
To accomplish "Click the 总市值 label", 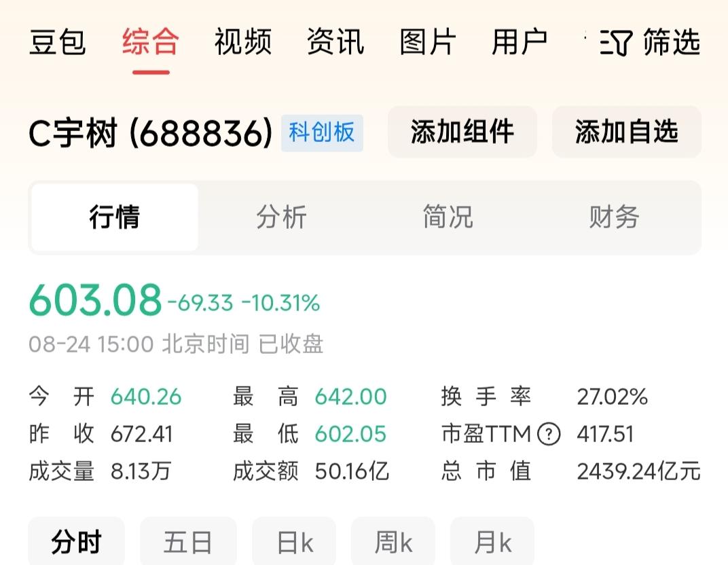I will (486, 472).
